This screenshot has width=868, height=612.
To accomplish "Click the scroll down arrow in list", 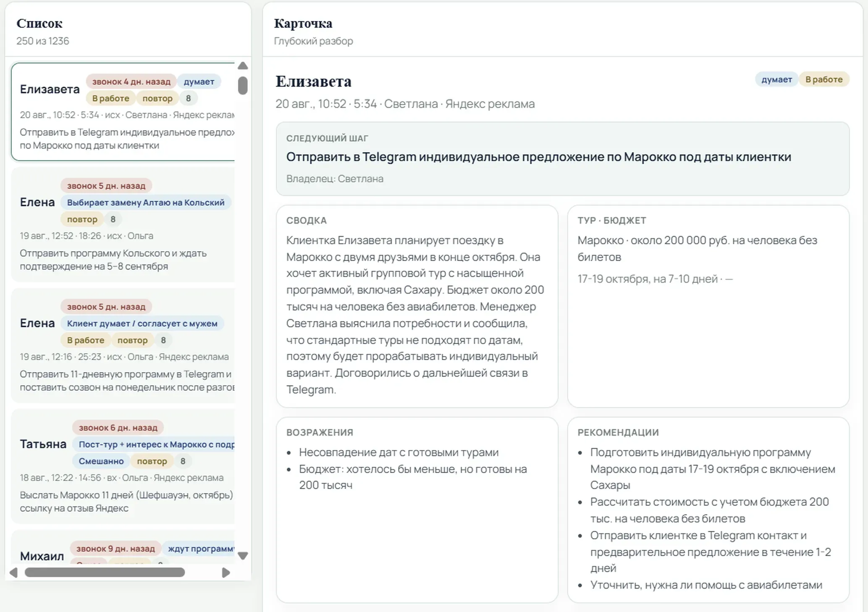I will [x=243, y=556].
